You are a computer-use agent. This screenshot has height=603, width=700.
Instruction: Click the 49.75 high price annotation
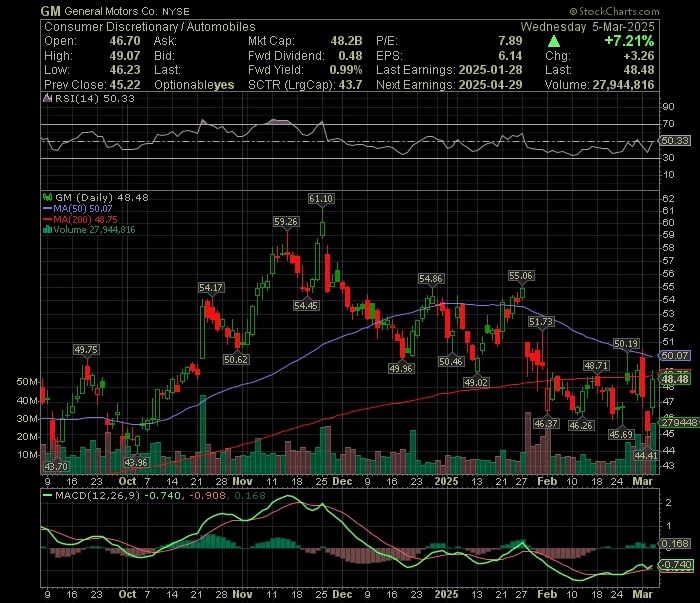(x=86, y=349)
